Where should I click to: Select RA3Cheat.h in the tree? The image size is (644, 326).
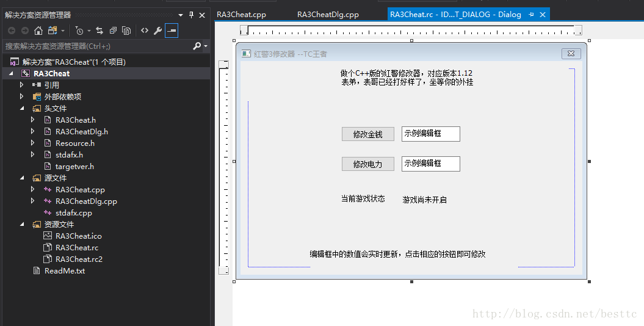pyautogui.click(x=76, y=120)
